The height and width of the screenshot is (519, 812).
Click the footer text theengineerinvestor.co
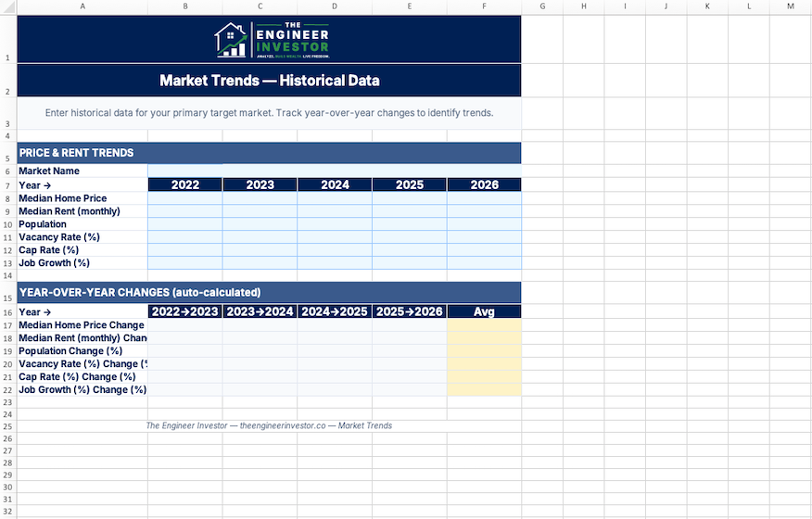tap(283, 425)
